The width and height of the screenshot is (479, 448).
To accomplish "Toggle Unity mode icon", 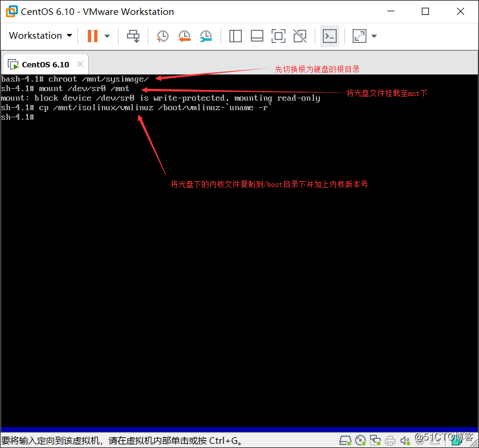I will coord(300,36).
